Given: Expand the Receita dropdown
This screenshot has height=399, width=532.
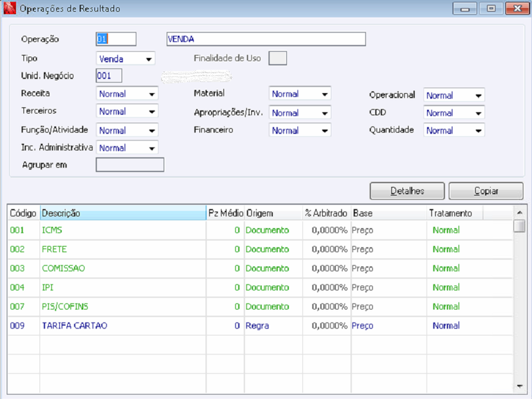Looking at the screenshot, I should click(127, 94).
